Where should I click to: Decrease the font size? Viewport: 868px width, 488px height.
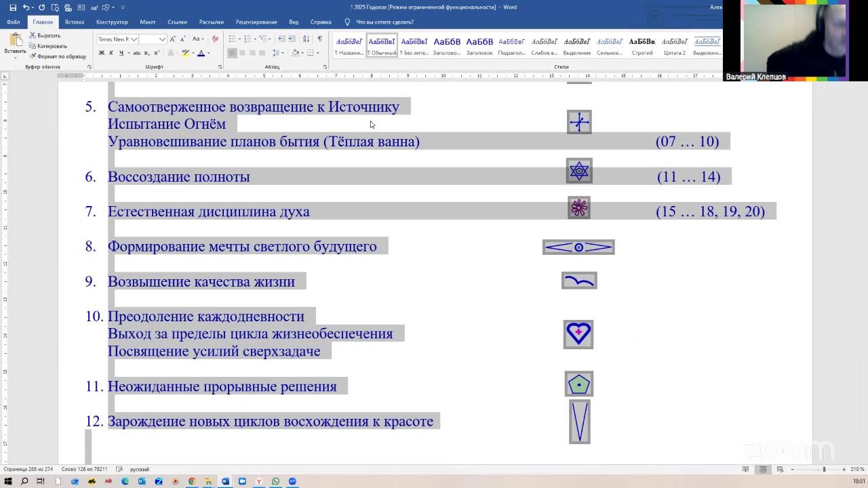point(183,39)
